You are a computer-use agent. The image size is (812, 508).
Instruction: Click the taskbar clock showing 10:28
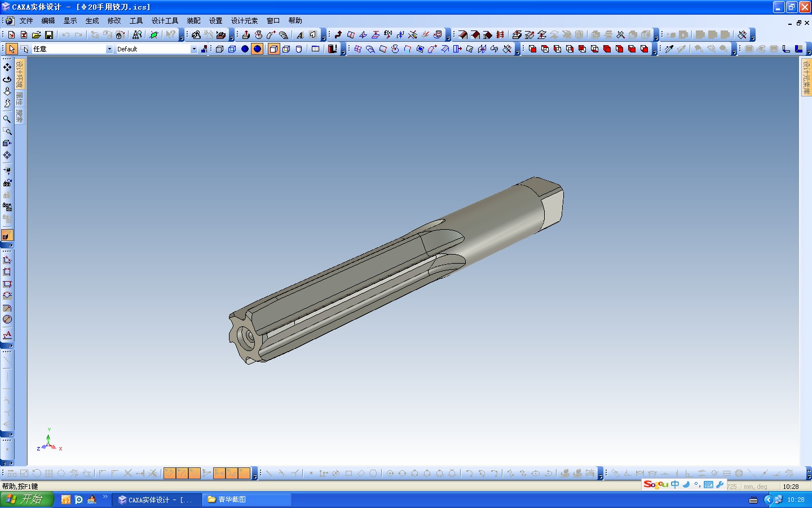click(796, 500)
